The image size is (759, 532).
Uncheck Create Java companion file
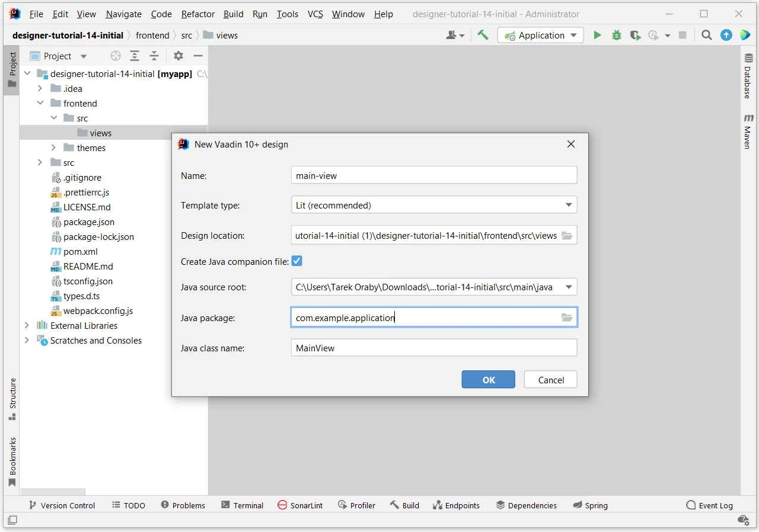tap(296, 261)
